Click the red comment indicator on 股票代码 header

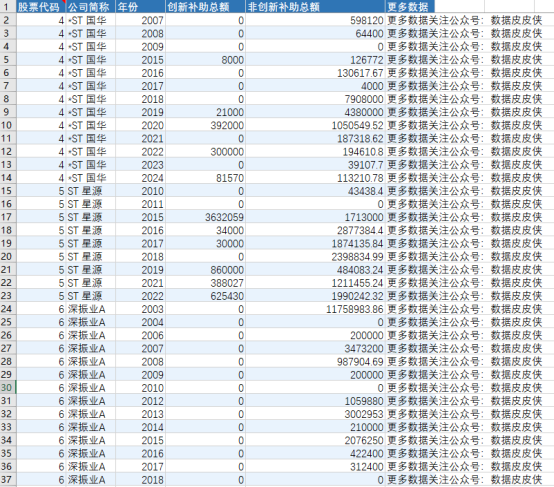pos(64,1)
